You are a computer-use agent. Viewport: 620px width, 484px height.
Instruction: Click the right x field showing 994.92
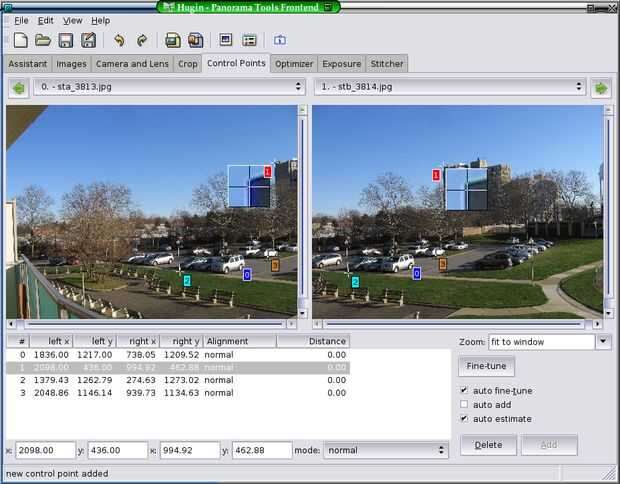tap(190, 450)
